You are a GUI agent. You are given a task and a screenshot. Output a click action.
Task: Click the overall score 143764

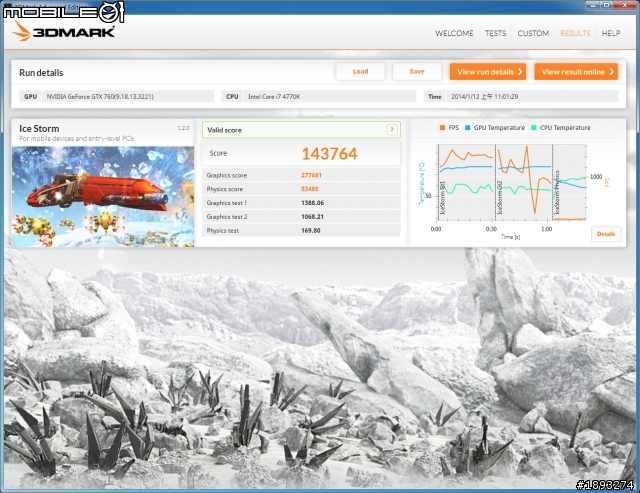tap(329, 154)
